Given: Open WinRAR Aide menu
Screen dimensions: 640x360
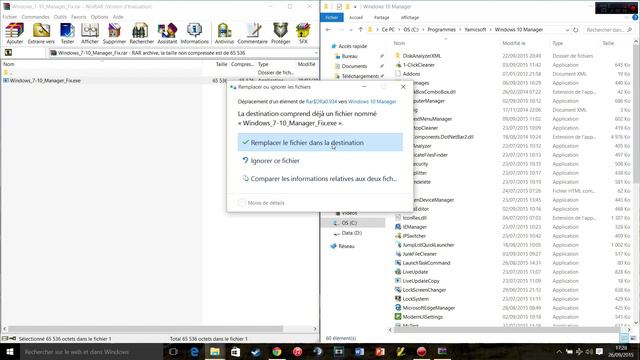Looking at the screenshot, I should pyautogui.click(x=118, y=17).
